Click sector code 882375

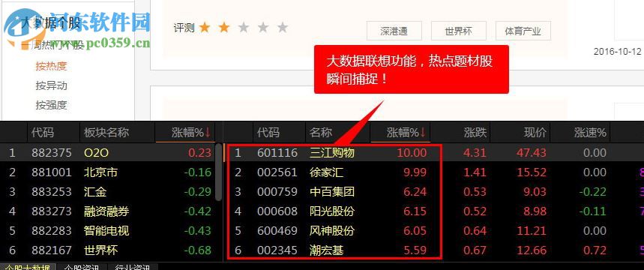51,153
